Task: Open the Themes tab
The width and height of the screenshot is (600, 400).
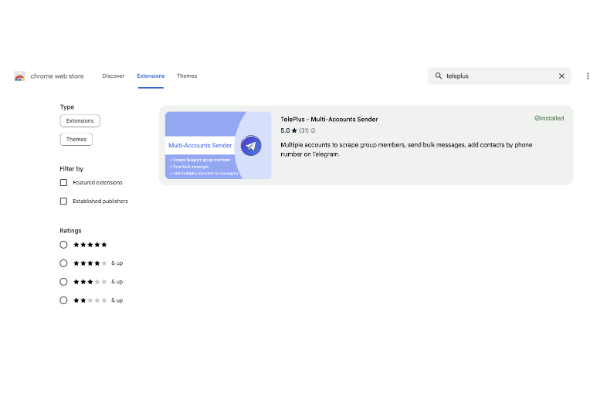Action: (x=187, y=76)
